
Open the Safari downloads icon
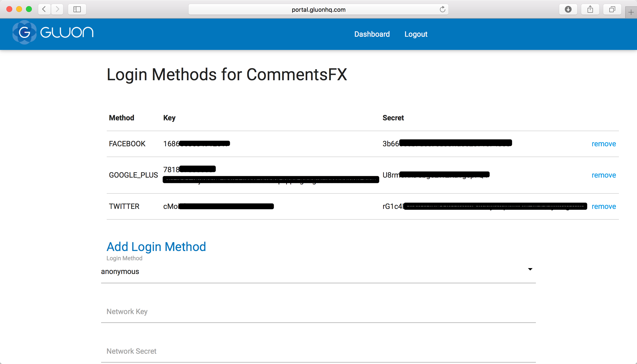click(568, 9)
